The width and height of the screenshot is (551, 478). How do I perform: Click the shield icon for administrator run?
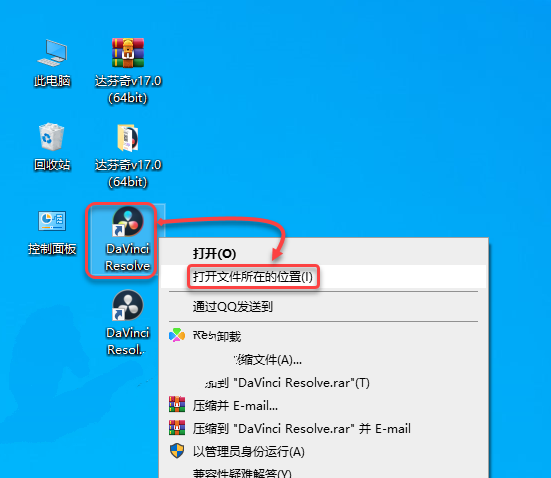(177, 451)
